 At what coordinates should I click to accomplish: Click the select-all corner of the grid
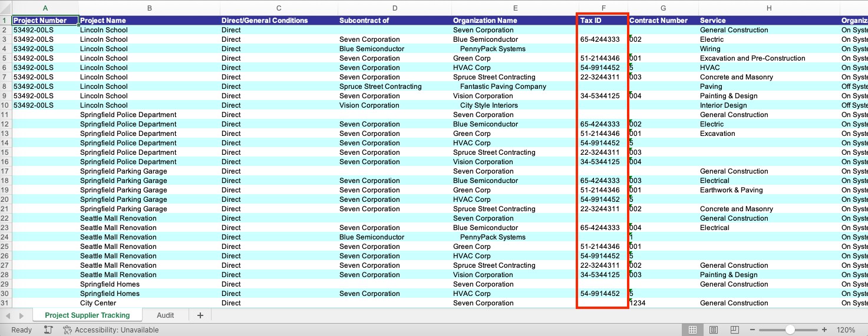coord(6,8)
